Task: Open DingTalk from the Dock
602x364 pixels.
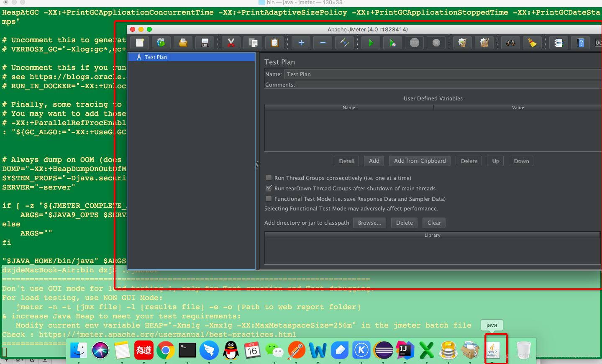Action: [209, 350]
